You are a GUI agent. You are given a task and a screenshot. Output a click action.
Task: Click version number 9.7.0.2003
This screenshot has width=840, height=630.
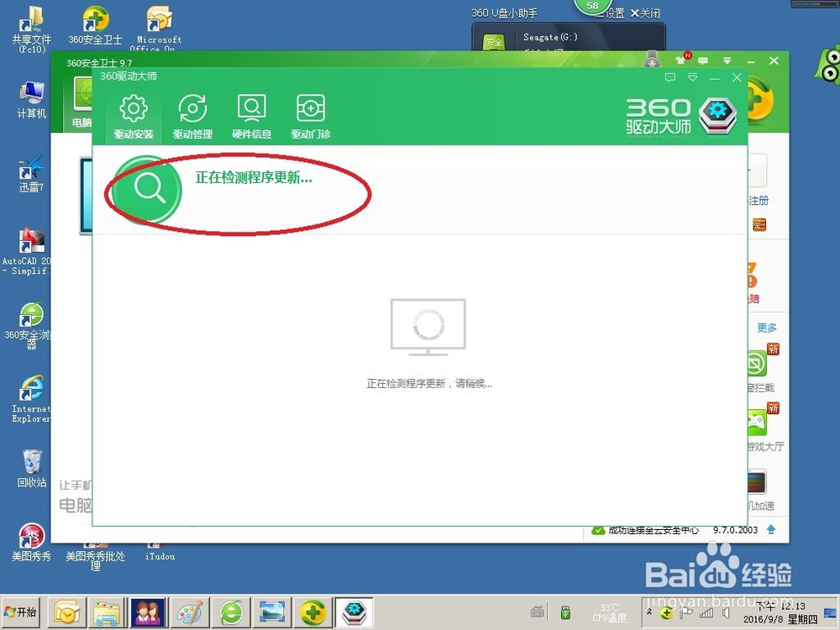(x=735, y=530)
